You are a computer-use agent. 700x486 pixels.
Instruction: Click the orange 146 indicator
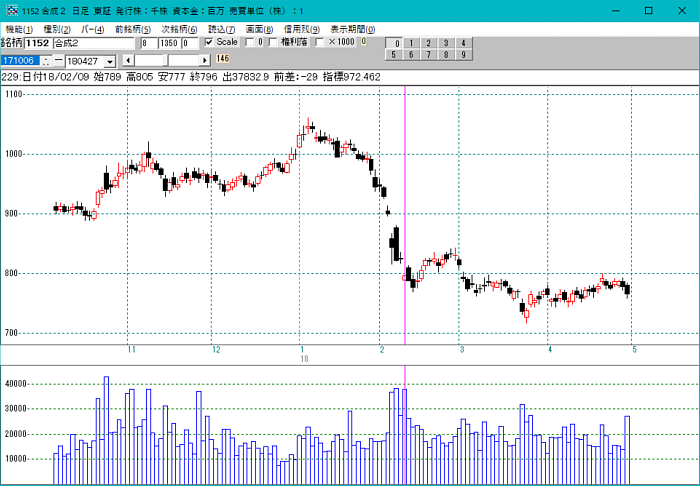point(223,60)
